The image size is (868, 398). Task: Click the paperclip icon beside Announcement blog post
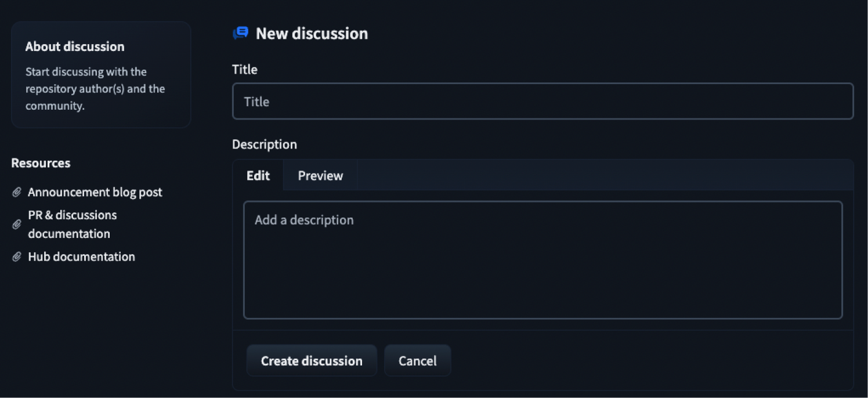(x=17, y=191)
